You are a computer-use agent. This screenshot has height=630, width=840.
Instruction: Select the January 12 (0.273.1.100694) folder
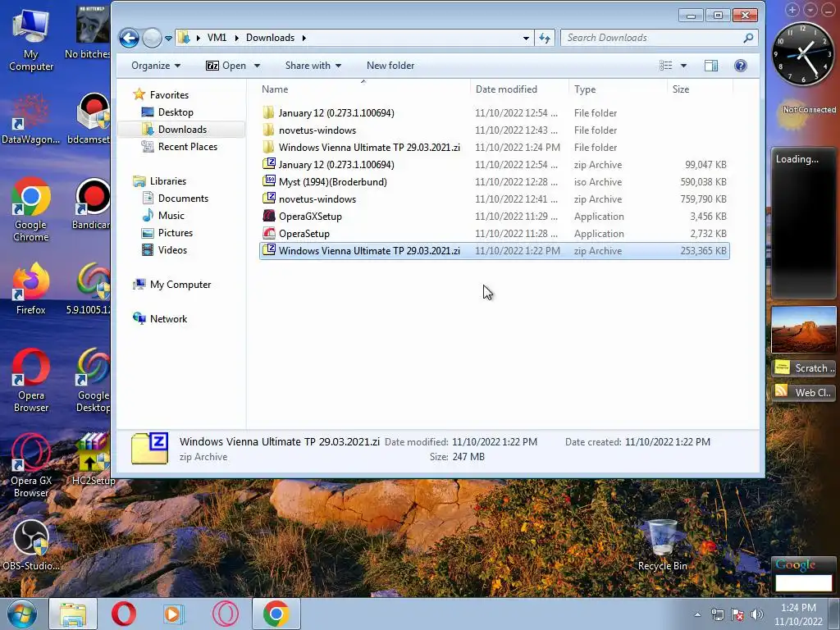[x=494, y=113]
